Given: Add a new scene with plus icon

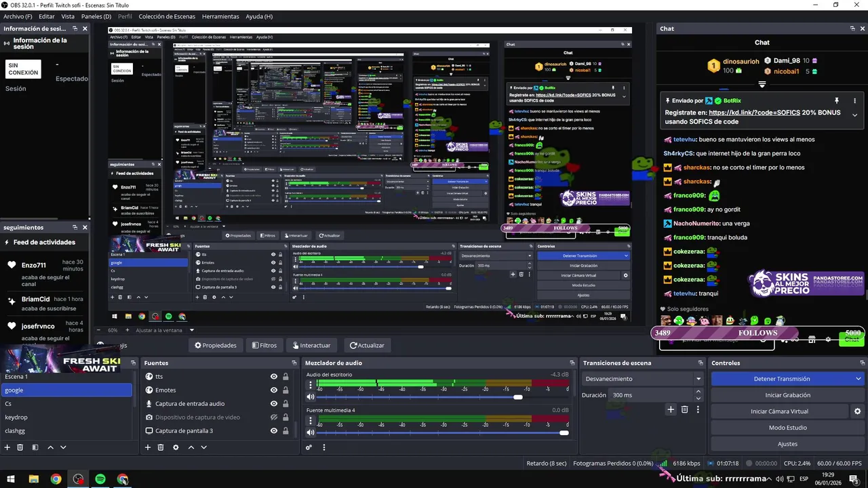Looking at the screenshot, I should pyautogui.click(x=7, y=447).
